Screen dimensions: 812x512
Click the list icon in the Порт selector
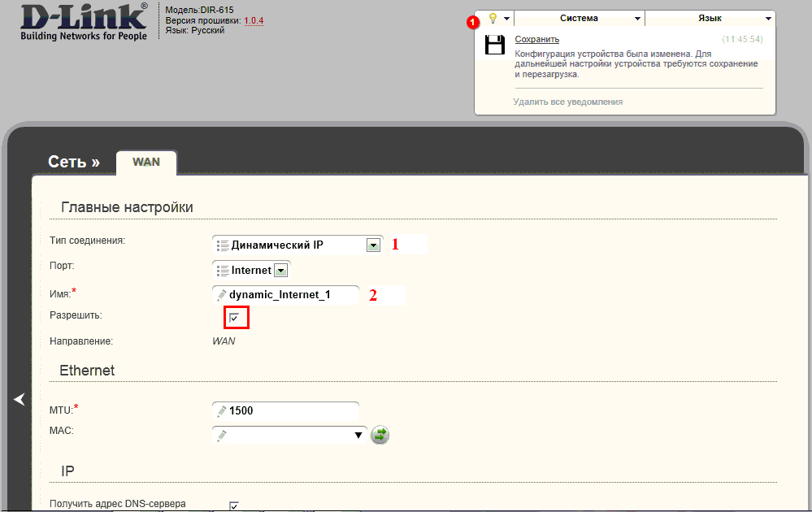pyautogui.click(x=223, y=271)
